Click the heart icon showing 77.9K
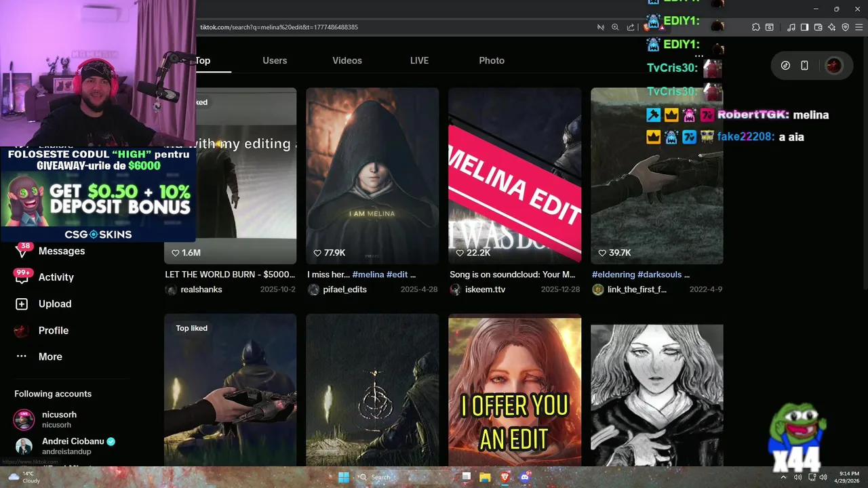The width and height of the screenshot is (868, 488). tap(317, 253)
